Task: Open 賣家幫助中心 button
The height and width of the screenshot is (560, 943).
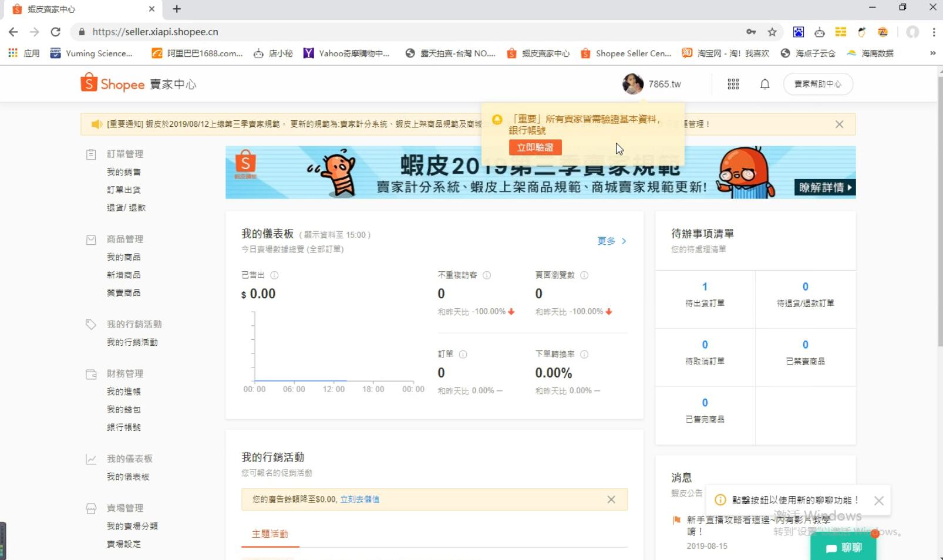Action: point(818,84)
